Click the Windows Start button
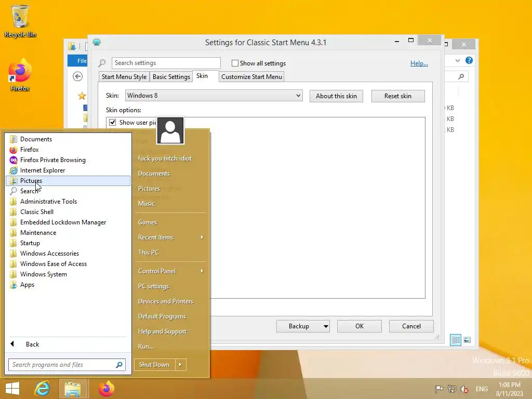 click(12, 389)
